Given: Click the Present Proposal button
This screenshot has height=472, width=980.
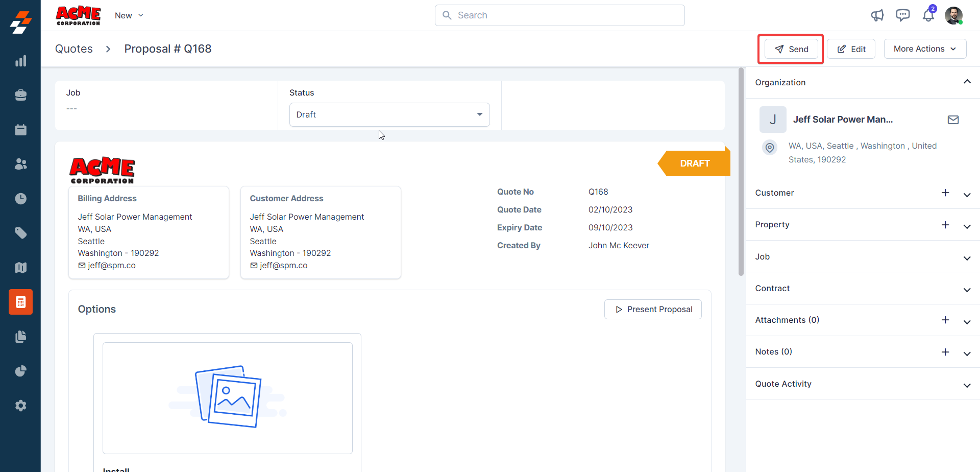Looking at the screenshot, I should pyautogui.click(x=653, y=310).
